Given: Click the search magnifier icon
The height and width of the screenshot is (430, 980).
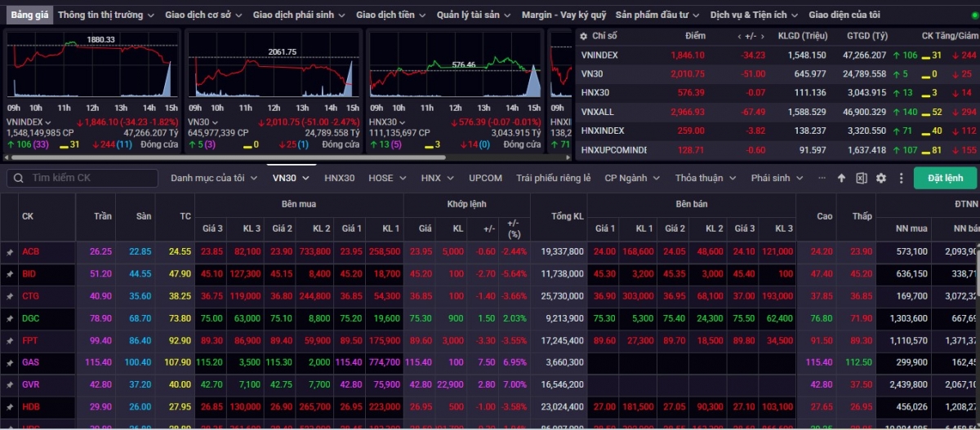Looking at the screenshot, I should tap(16, 178).
